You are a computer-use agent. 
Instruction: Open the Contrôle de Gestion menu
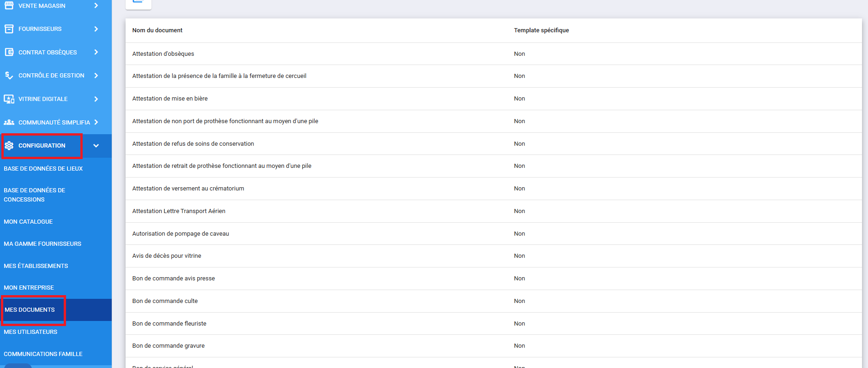(51, 75)
